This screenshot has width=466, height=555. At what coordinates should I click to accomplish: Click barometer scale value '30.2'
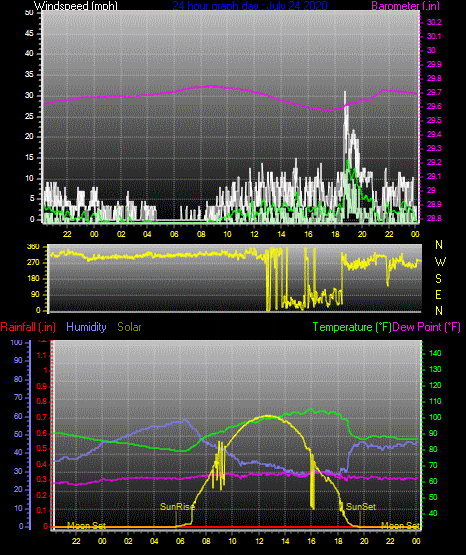pyautogui.click(x=434, y=22)
